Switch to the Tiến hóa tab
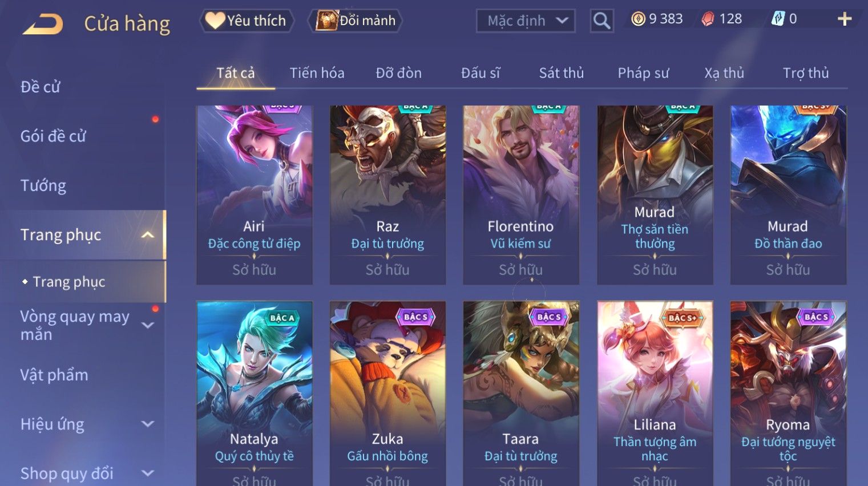The height and width of the screenshot is (486, 868). (317, 73)
